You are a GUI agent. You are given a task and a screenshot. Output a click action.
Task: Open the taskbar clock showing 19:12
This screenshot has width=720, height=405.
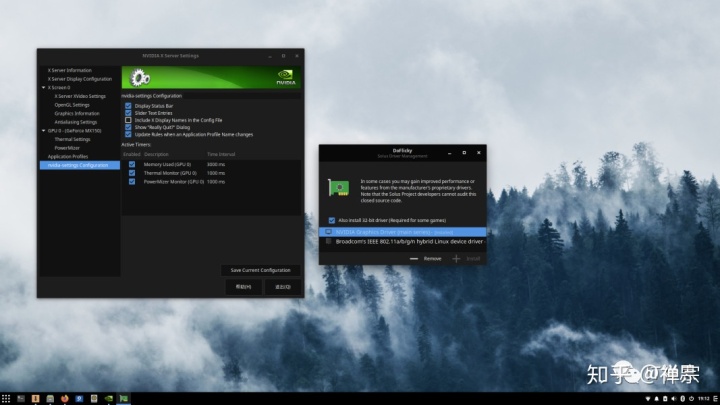pyautogui.click(x=704, y=399)
